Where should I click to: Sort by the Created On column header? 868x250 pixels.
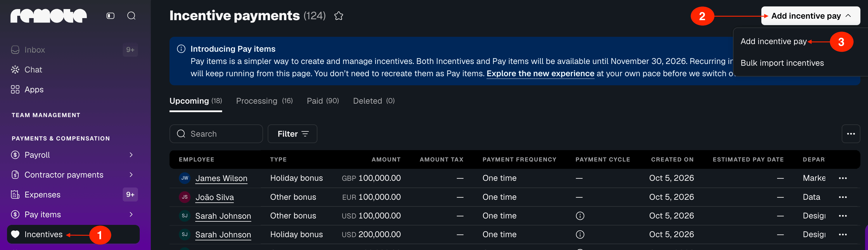pos(672,159)
